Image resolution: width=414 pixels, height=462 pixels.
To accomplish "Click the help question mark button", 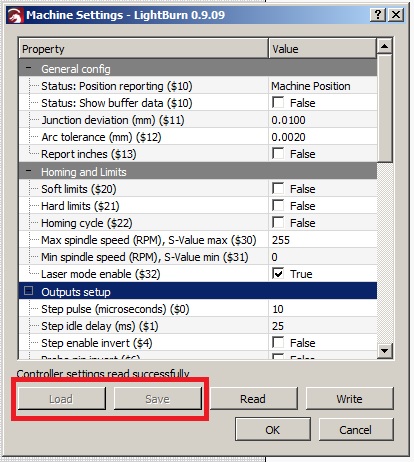I will 378,15.
